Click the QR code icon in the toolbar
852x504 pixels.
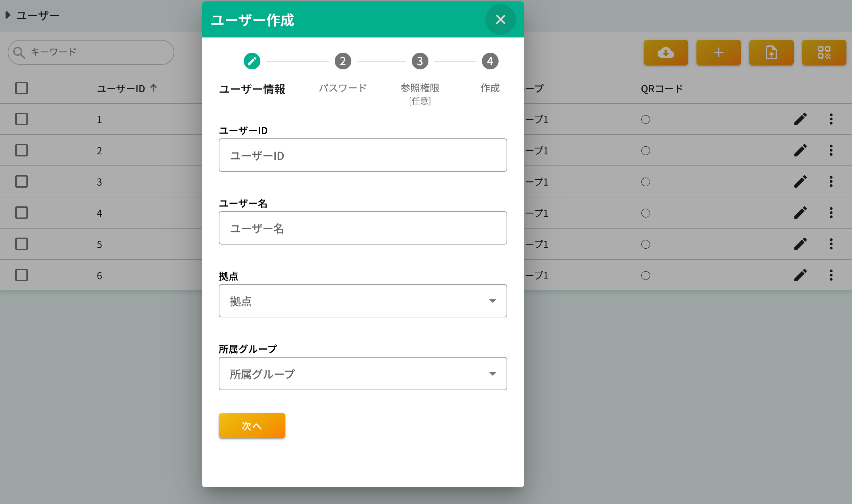pyautogui.click(x=824, y=53)
